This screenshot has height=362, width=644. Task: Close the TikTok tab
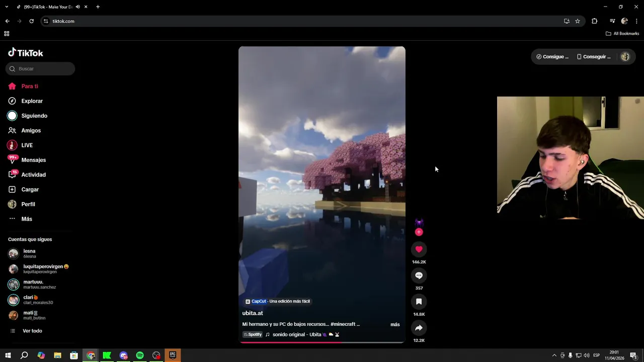[x=86, y=7]
